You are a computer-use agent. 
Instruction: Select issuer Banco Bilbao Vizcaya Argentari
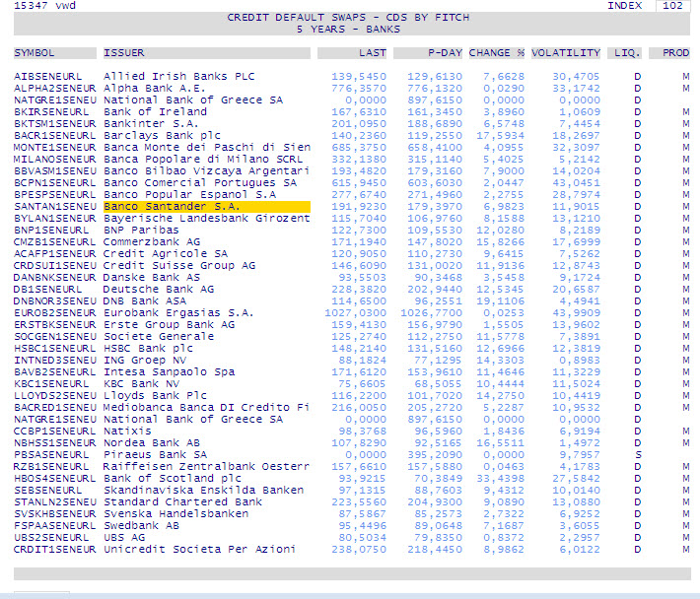coord(206,170)
